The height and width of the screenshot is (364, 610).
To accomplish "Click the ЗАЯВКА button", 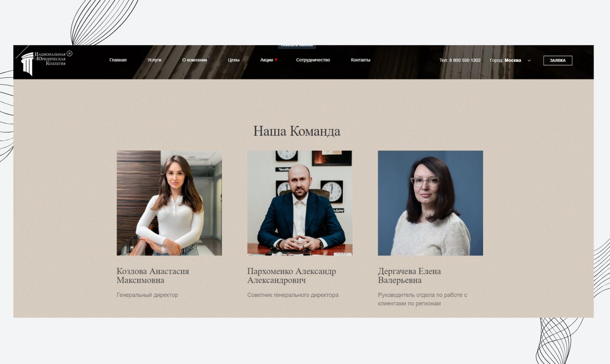I will click(x=558, y=61).
